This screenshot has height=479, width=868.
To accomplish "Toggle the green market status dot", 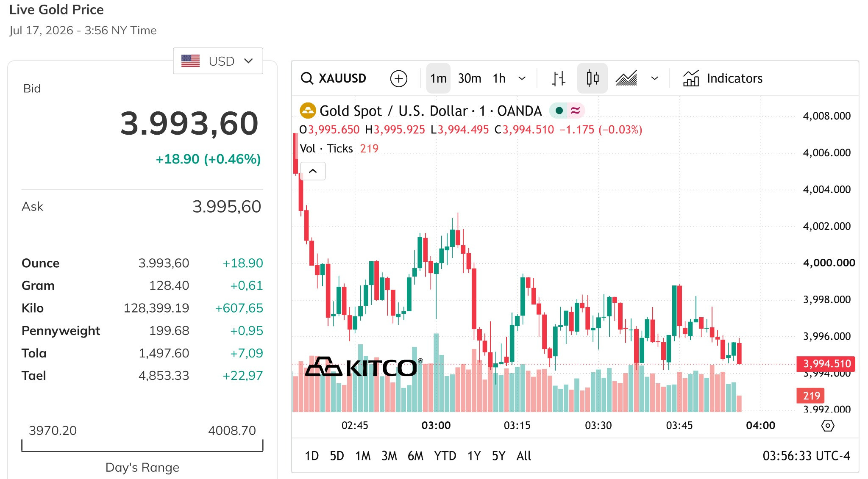I will 559,111.
